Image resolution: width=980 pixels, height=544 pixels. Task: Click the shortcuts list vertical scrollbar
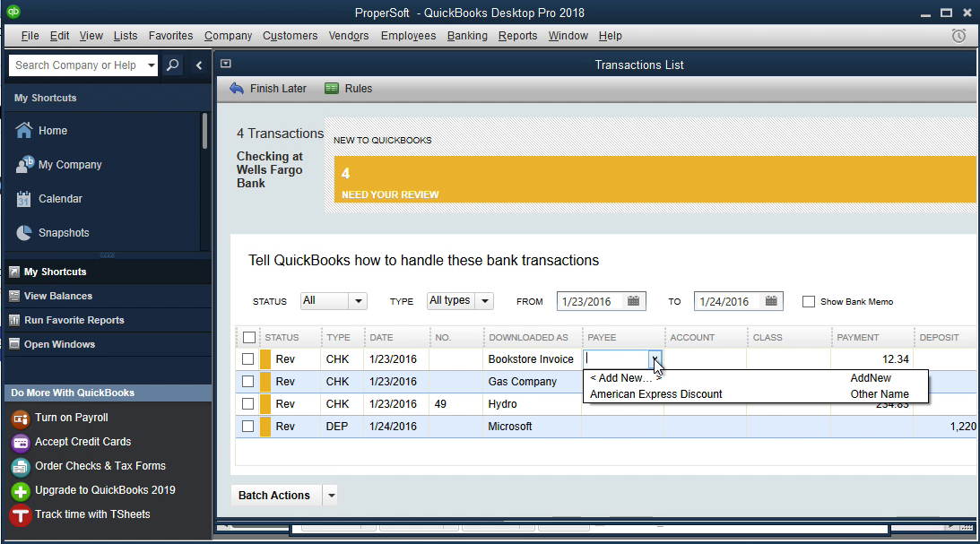pos(204,131)
